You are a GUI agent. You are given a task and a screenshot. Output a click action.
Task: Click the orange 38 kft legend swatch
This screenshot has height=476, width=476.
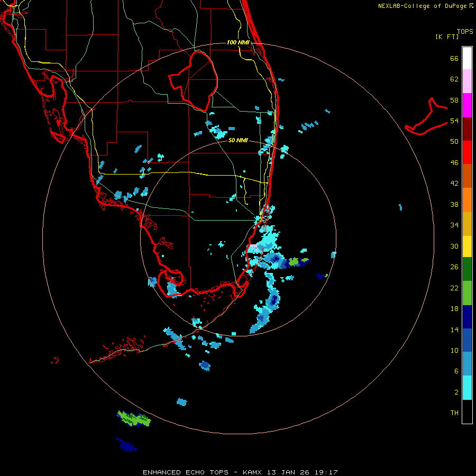coord(467,200)
